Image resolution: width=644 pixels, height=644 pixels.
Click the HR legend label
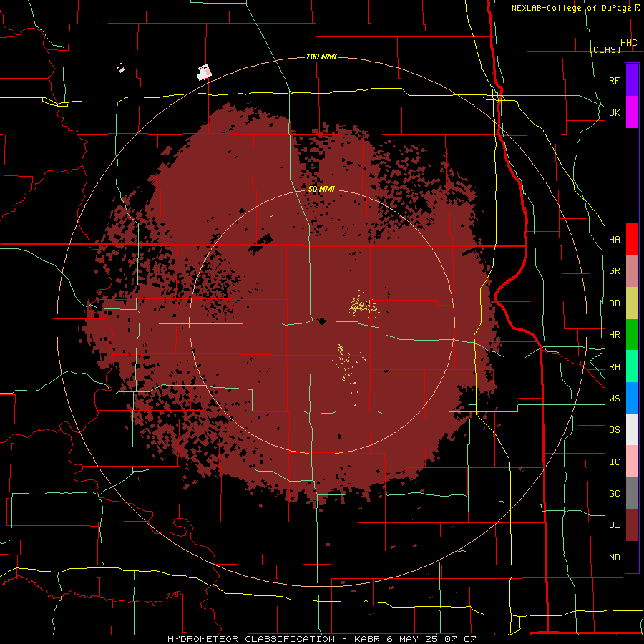[x=614, y=335]
